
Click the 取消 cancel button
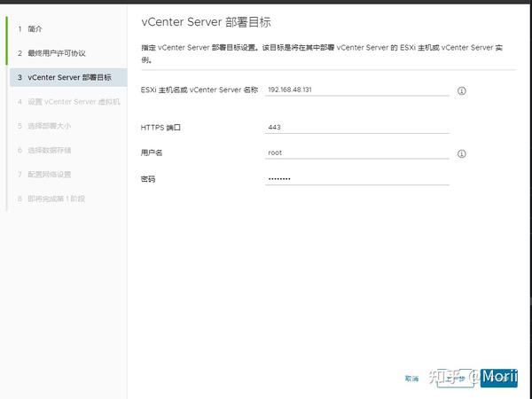412,379
